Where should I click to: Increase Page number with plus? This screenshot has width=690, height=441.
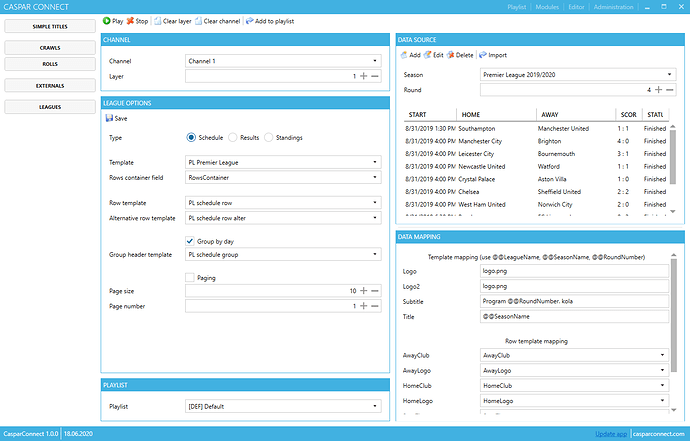[x=363, y=306]
